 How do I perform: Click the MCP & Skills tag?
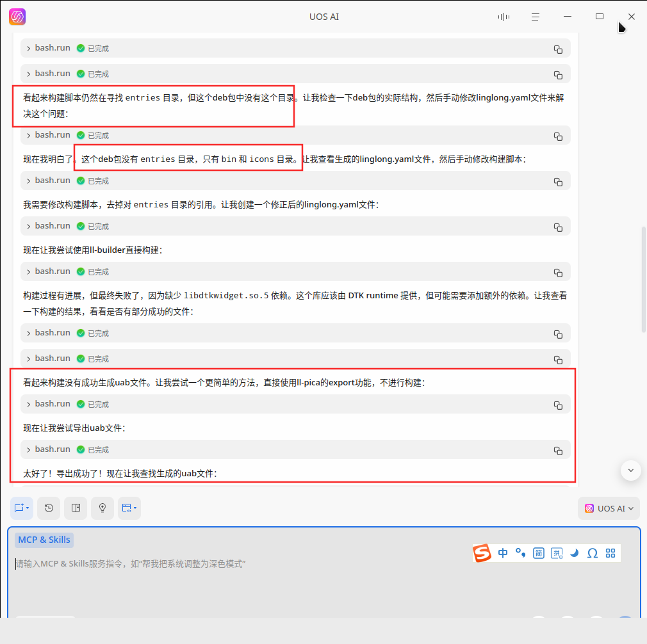pos(44,540)
